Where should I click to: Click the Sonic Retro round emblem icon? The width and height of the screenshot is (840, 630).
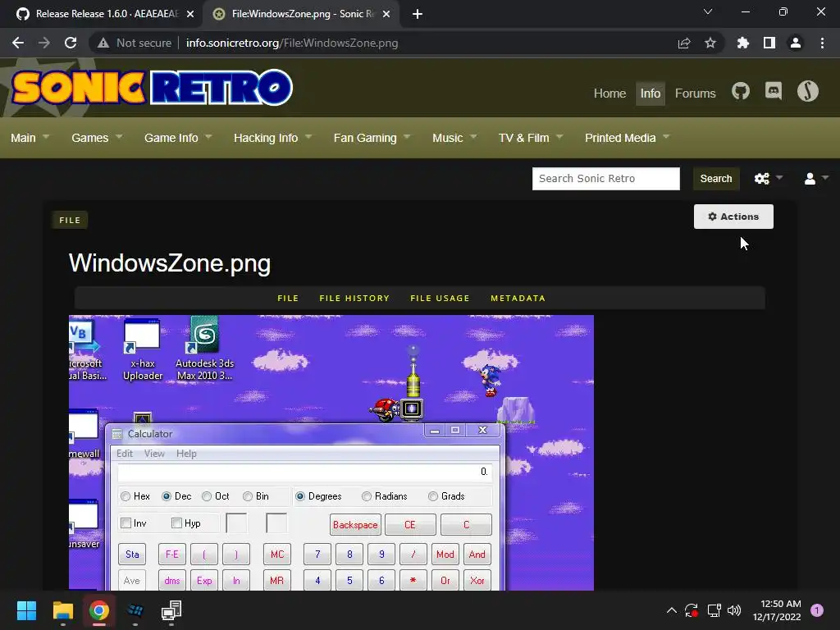[x=807, y=91]
